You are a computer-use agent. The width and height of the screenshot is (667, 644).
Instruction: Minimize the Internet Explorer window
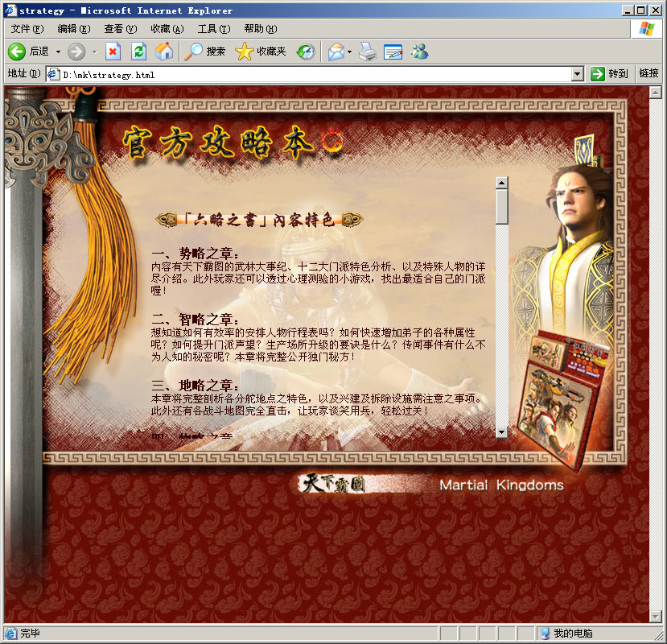(627, 10)
